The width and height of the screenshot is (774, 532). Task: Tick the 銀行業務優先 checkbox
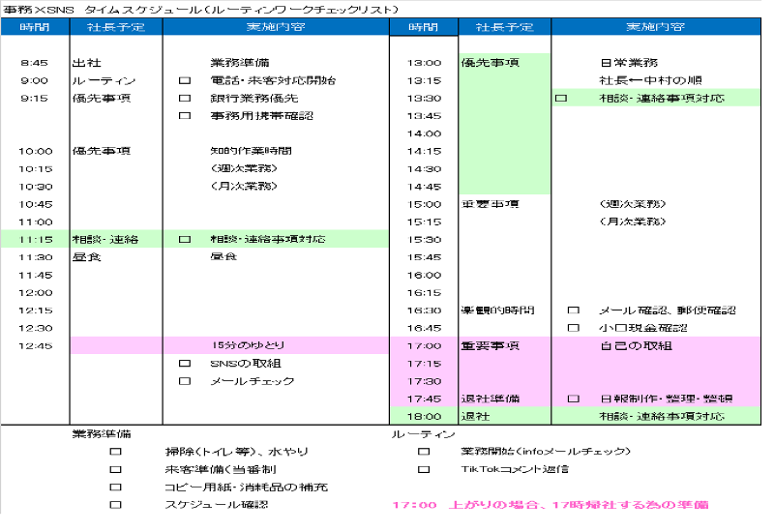coord(185,99)
